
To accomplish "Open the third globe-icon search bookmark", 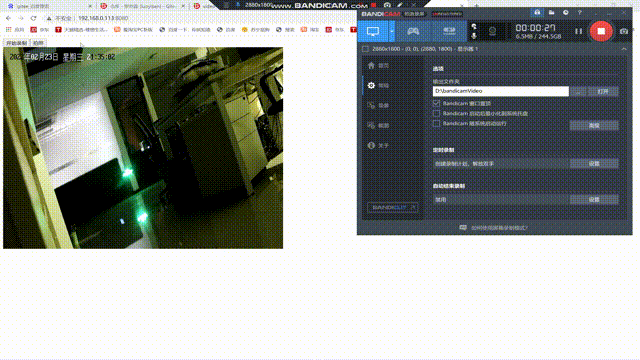I will pyautogui.click(x=285, y=30).
